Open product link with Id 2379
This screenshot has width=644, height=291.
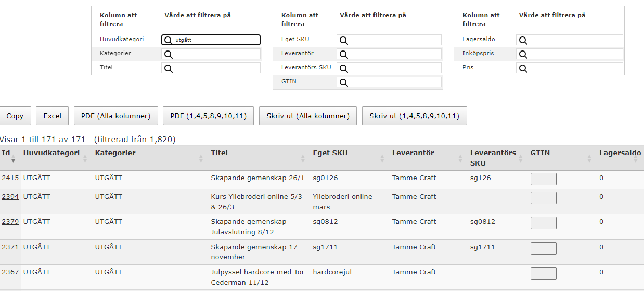(x=10, y=222)
